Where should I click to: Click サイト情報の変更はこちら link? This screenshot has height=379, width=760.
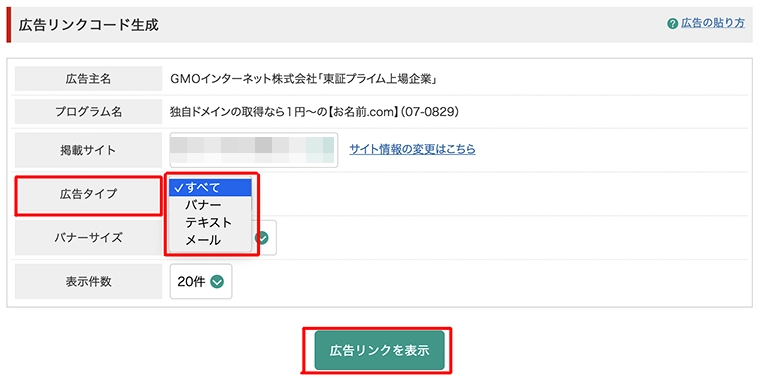click(x=412, y=149)
